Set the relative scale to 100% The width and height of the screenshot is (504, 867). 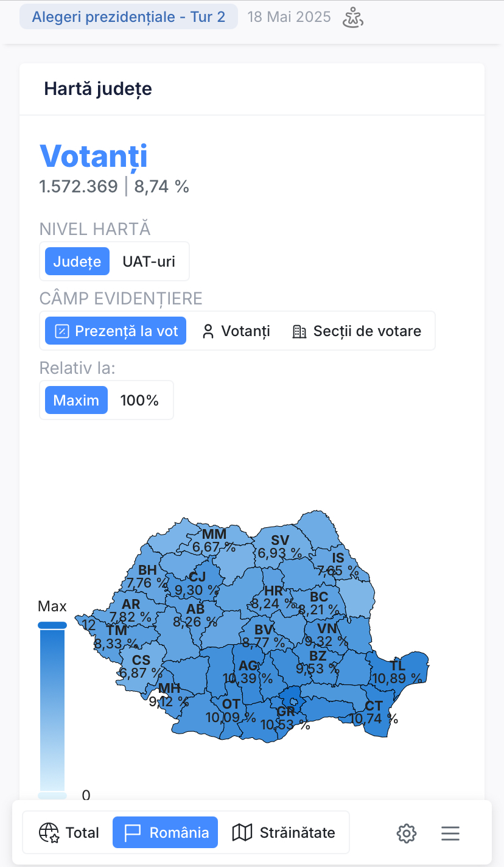[x=139, y=400]
